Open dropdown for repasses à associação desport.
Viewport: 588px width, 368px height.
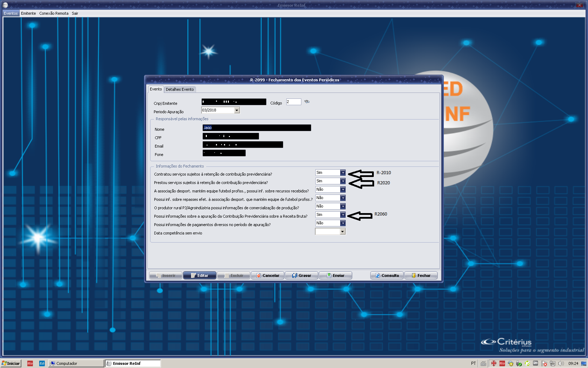click(343, 198)
